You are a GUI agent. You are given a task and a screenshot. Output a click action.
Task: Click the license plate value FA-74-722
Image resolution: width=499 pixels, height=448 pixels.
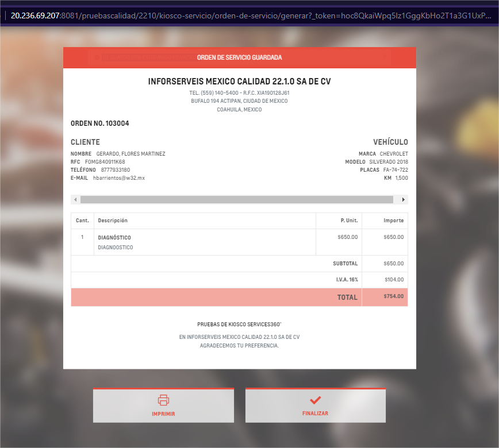click(x=396, y=170)
